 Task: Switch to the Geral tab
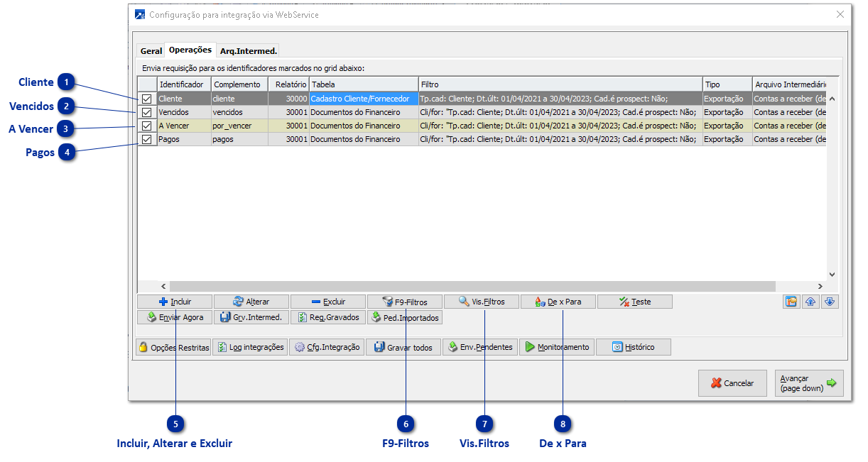(x=151, y=51)
